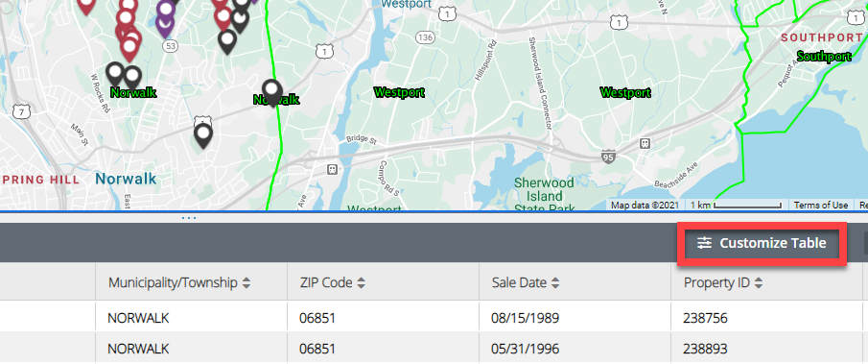This screenshot has height=364, width=868.
Task: Select the black pin near Route 1 Norwalk
Action: tap(203, 136)
